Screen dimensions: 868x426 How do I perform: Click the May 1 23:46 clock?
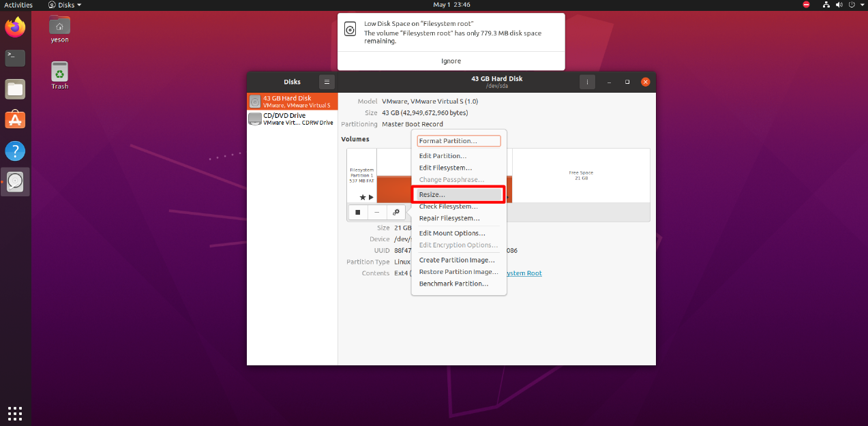tap(451, 5)
